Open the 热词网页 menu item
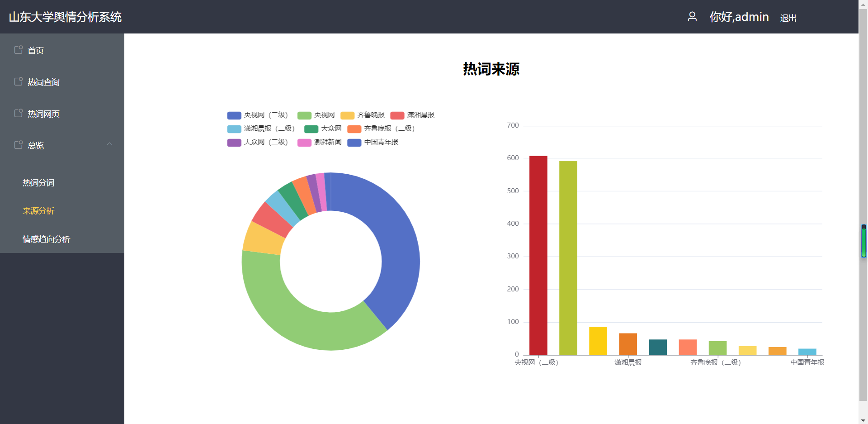 pos(62,114)
